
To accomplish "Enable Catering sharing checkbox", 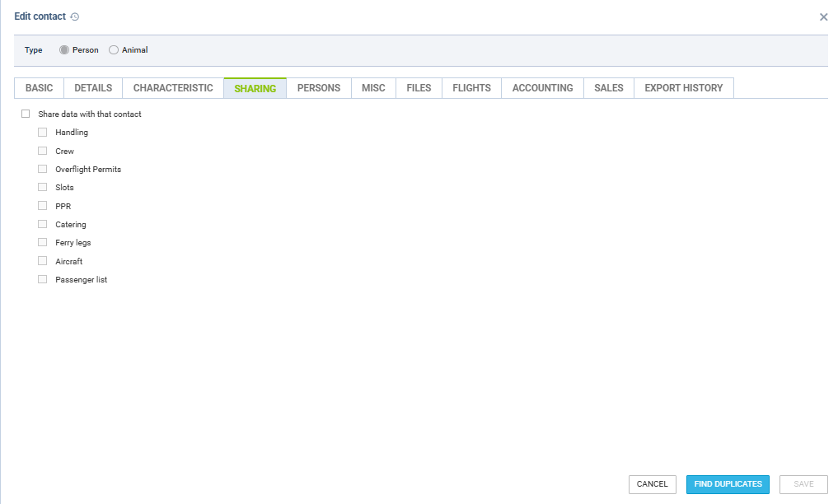I will click(x=42, y=224).
